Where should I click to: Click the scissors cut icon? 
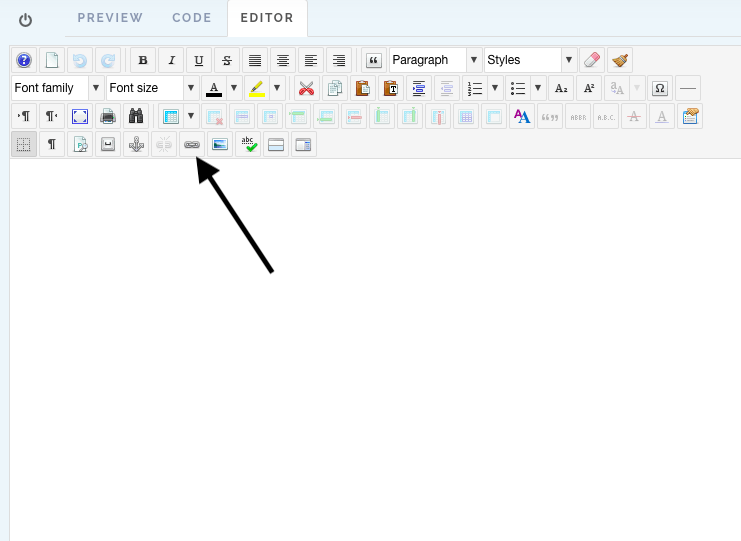click(x=307, y=88)
